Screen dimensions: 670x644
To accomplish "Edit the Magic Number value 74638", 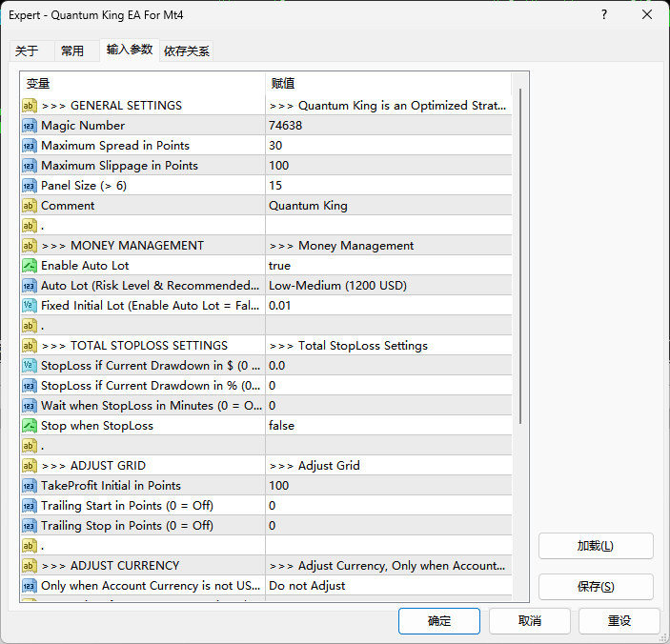I will tap(387, 126).
